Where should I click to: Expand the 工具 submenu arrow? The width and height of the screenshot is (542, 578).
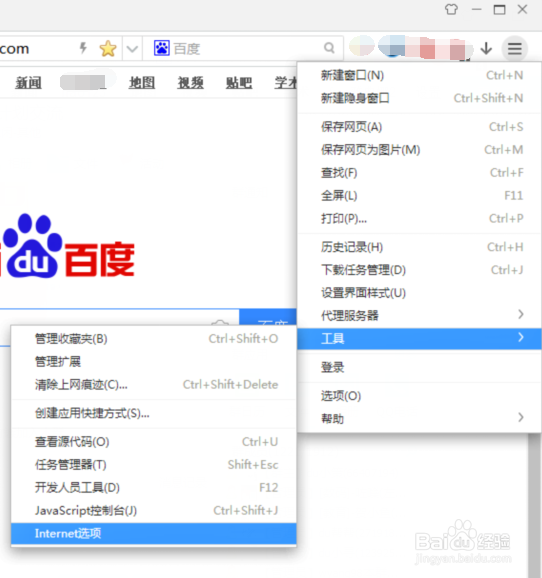(521, 337)
